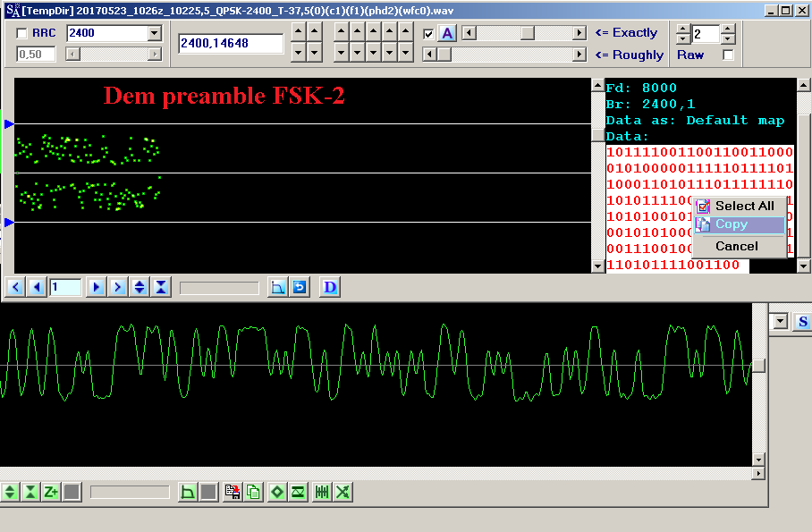Click the blue vertical expand arrows button
Viewport: 812px width, 532px height.
tap(140, 287)
